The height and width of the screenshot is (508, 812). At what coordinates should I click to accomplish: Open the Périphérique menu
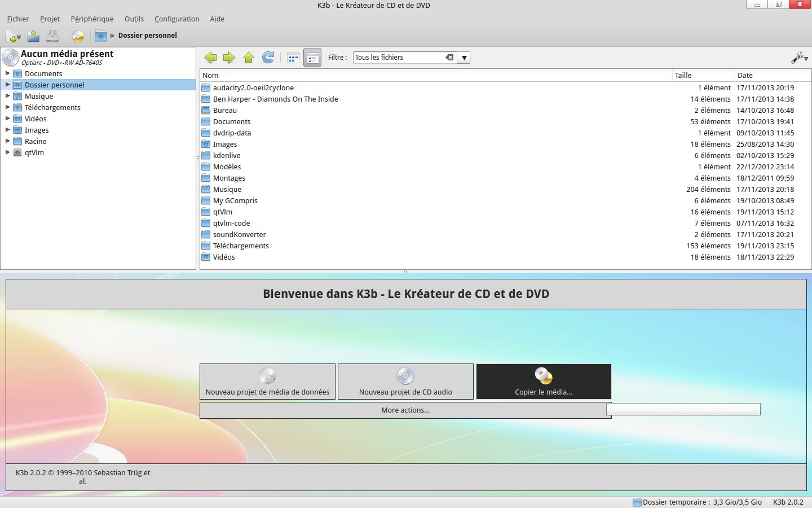(92, 19)
